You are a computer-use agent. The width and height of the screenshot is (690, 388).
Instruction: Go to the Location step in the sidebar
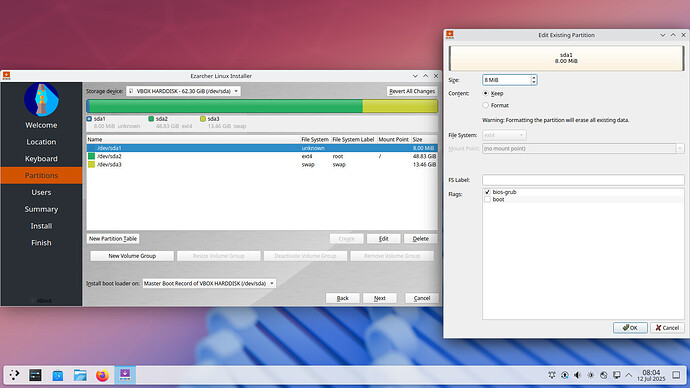(41, 142)
